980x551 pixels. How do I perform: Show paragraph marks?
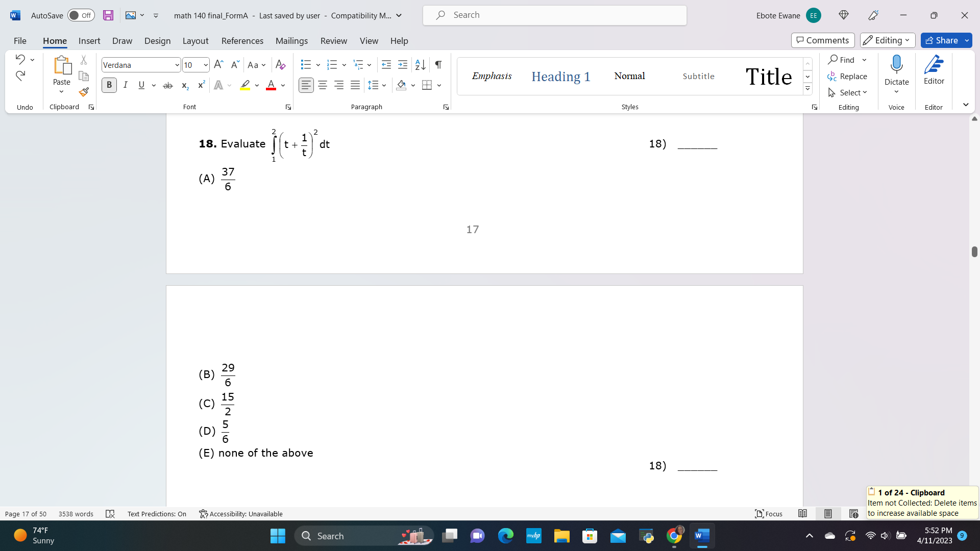tap(438, 65)
